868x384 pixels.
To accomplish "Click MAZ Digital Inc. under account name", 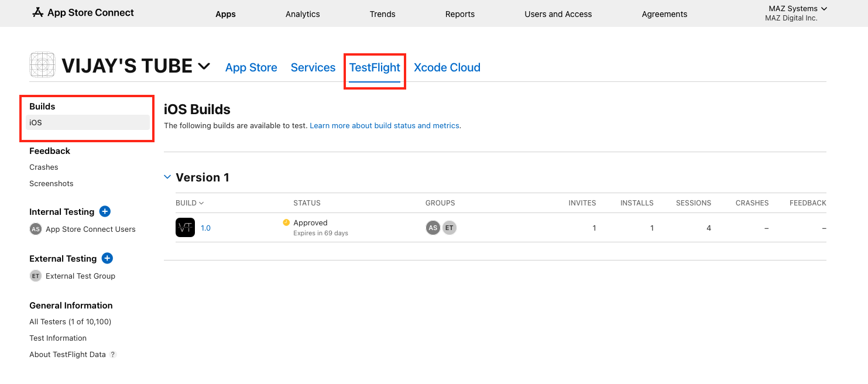I will coord(791,18).
